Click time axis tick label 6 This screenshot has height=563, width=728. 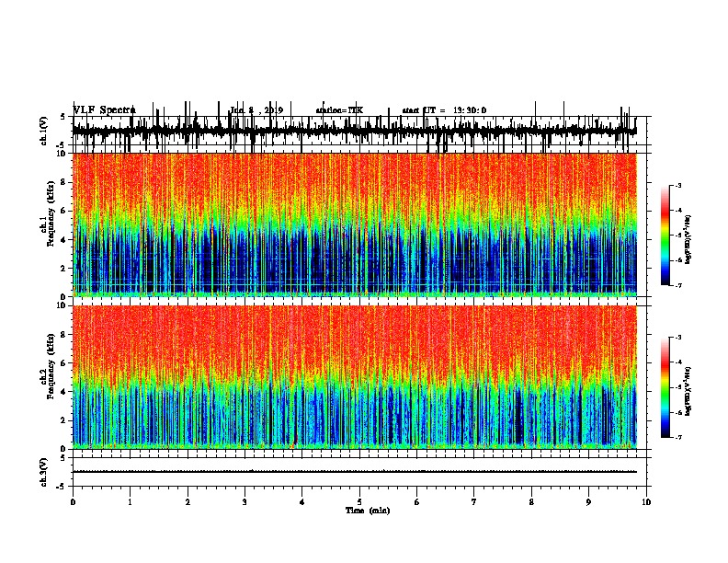(x=416, y=502)
